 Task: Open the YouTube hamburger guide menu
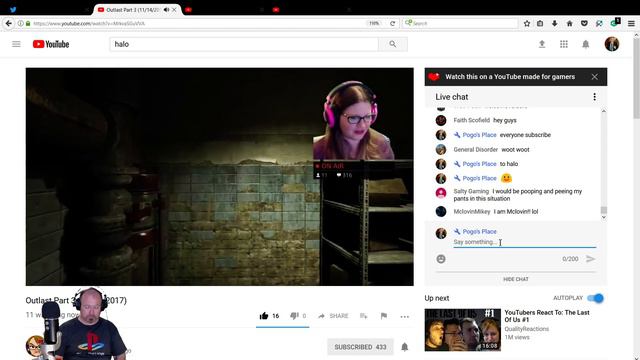[16, 44]
